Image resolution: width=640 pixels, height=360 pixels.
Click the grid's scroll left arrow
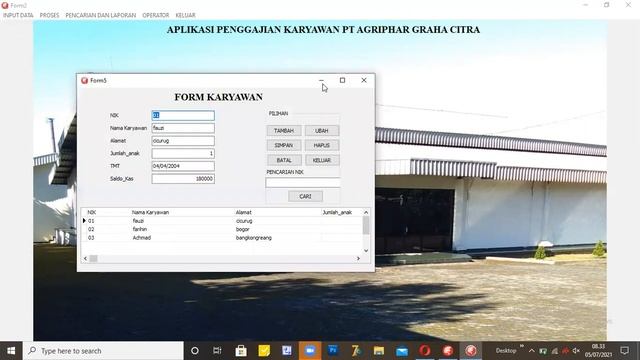(x=85, y=258)
